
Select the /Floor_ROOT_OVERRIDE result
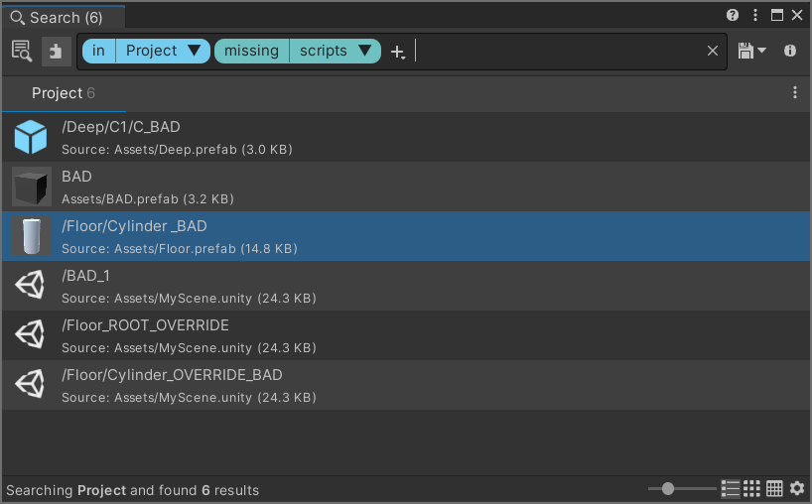pyautogui.click(x=406, y=335)
